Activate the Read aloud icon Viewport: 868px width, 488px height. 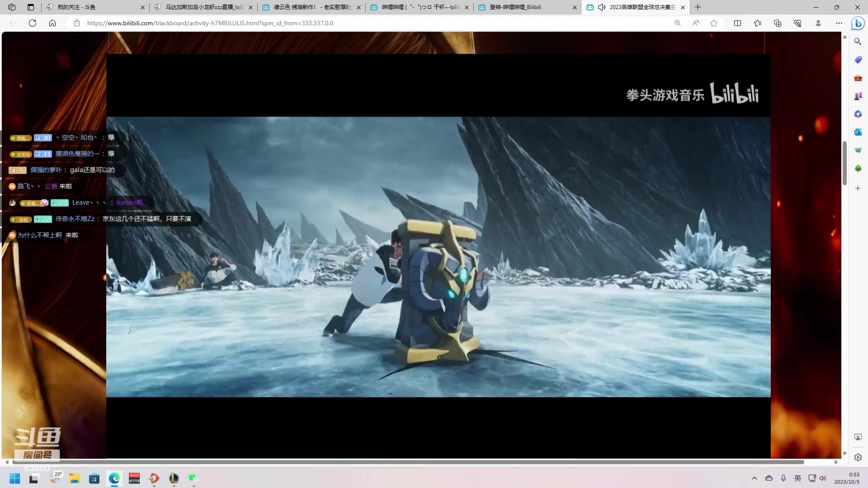(696, 23)
